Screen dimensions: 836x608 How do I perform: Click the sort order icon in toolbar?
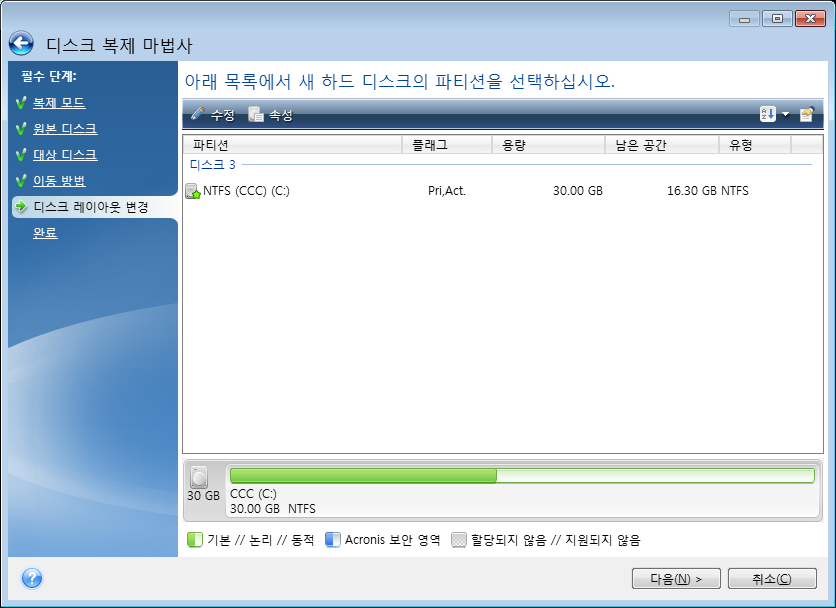click(768, 114)
